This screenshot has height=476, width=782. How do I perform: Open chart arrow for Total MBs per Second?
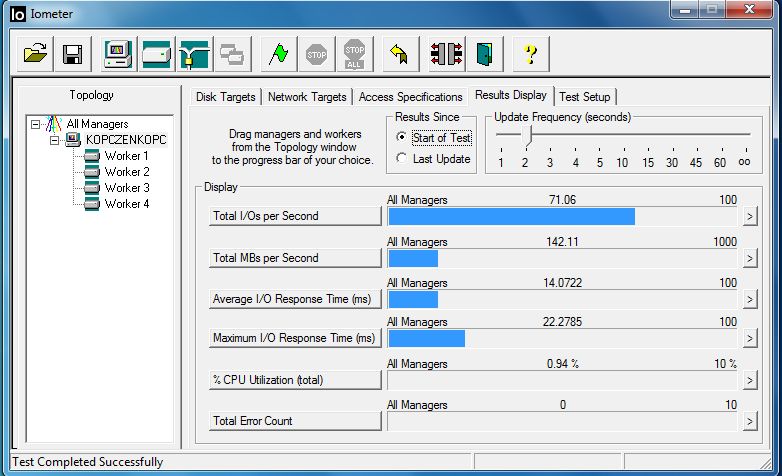pyautogui.click(x=749, y=258)
